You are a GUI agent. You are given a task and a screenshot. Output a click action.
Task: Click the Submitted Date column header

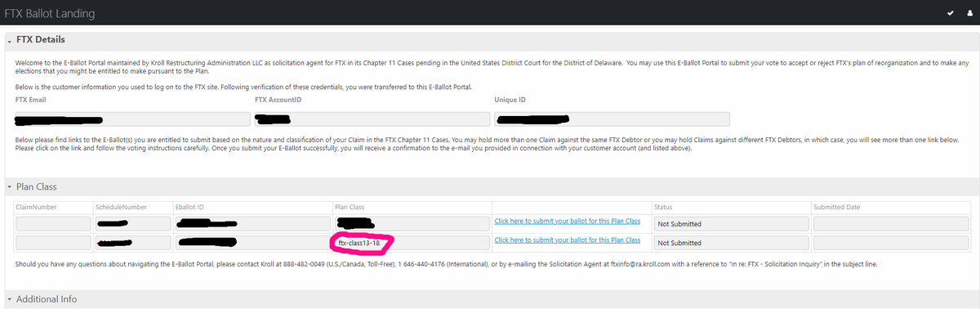click(x=837, y=207)
